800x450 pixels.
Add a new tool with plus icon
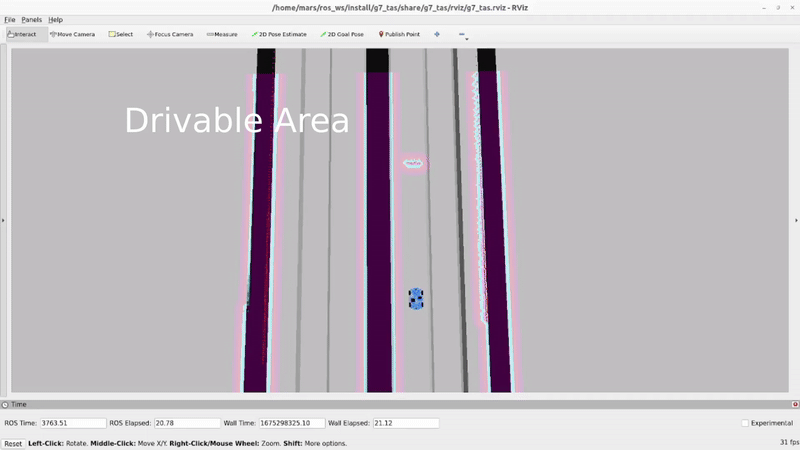(437, 34)
